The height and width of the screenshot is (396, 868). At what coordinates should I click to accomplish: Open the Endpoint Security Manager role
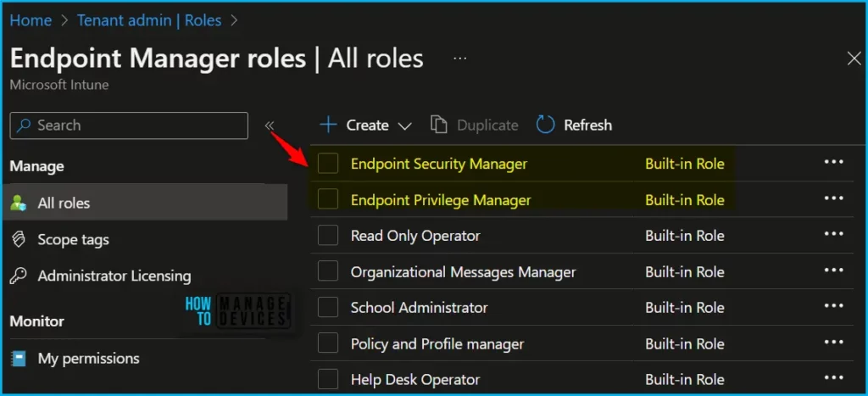coord(439,164)
